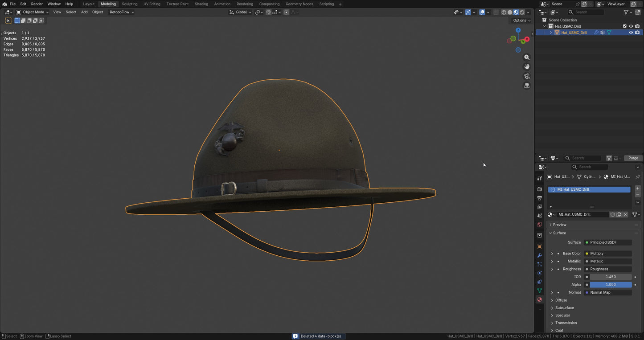644x340 pixels.
Task: Open the Object menu in the viewport header
Action: tap(98, 12)
